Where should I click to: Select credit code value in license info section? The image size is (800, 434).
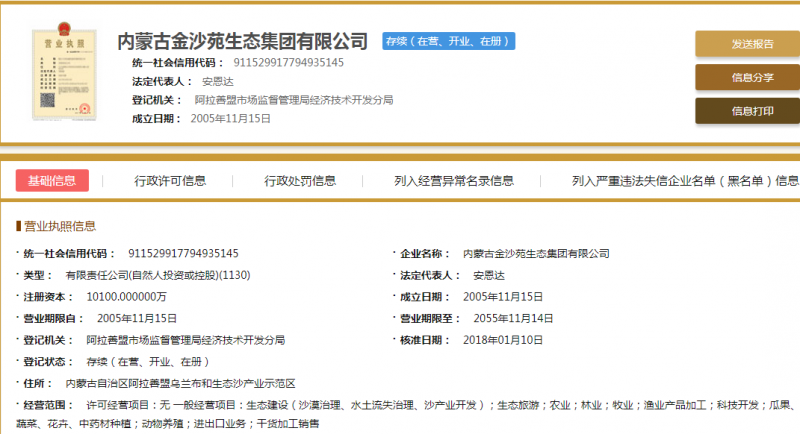pyautogui.click(x=183, y=253)
